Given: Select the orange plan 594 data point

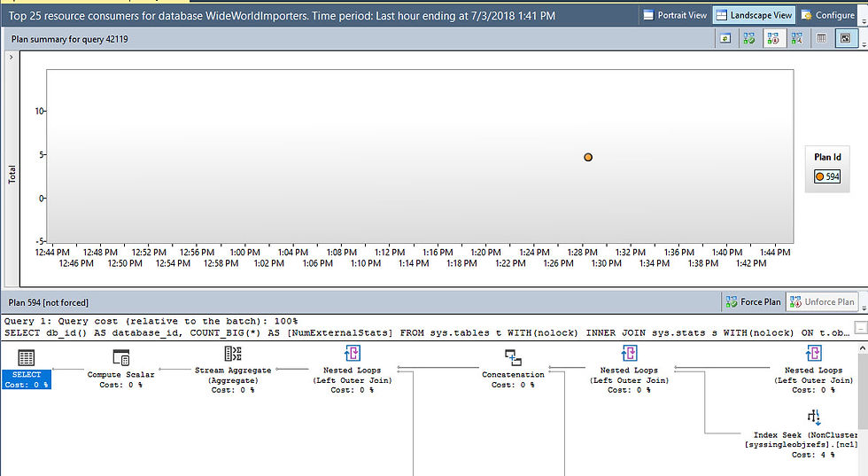Looking at the screenshot, I should 588,158.
